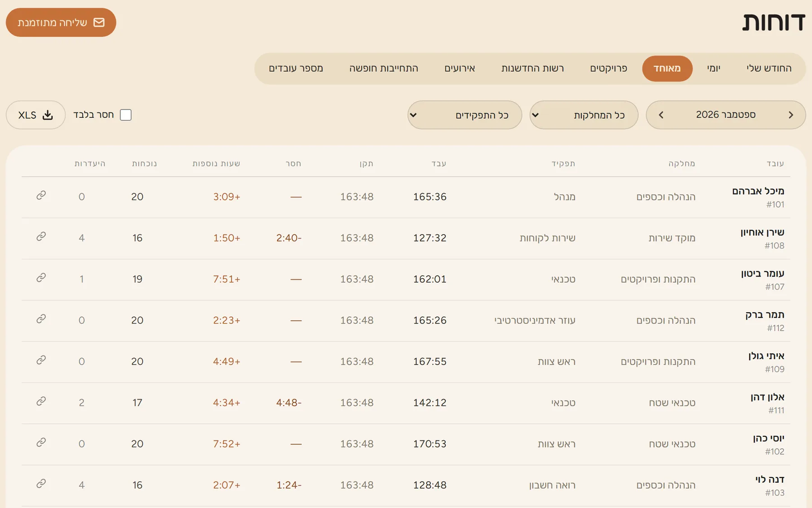Open the פרויקטים tab
The image size is (812, 508).
pos(609,69)
